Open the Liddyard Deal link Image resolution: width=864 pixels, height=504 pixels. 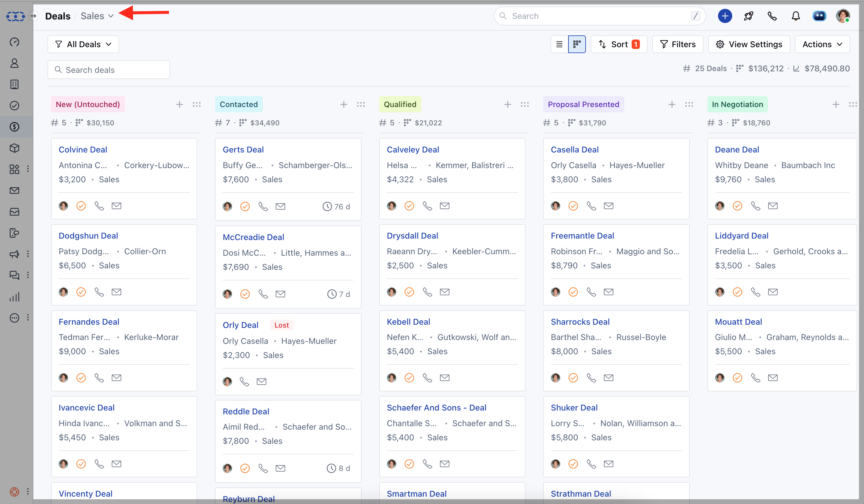[x=742, y=236]
